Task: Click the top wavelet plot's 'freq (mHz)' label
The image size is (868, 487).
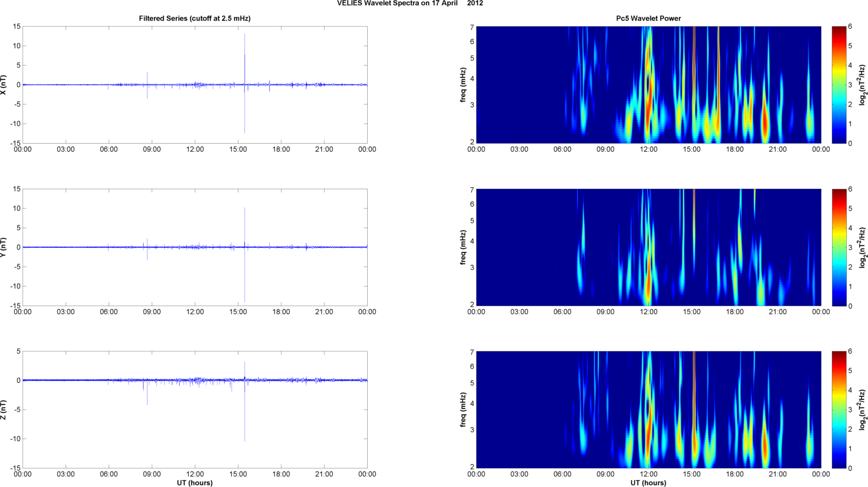Action: tap(463, 85)
